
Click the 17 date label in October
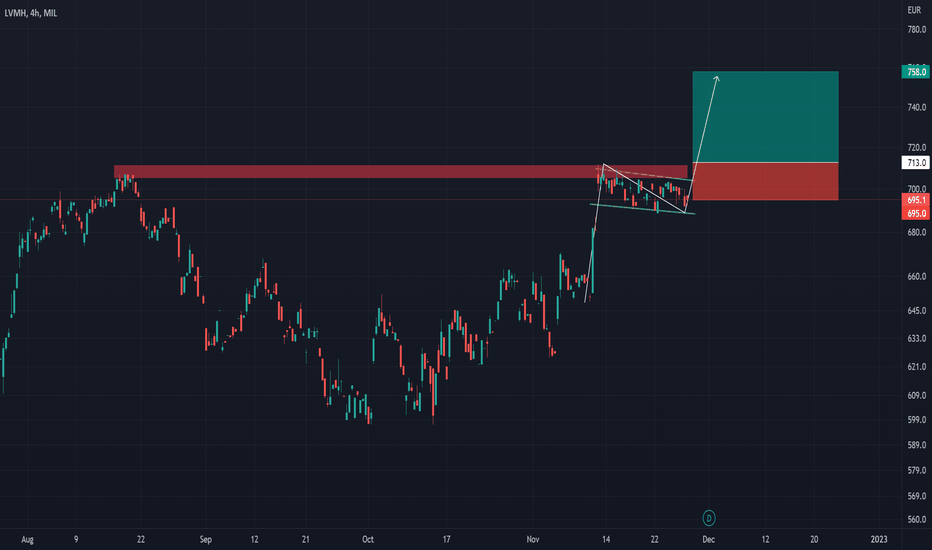446,540
